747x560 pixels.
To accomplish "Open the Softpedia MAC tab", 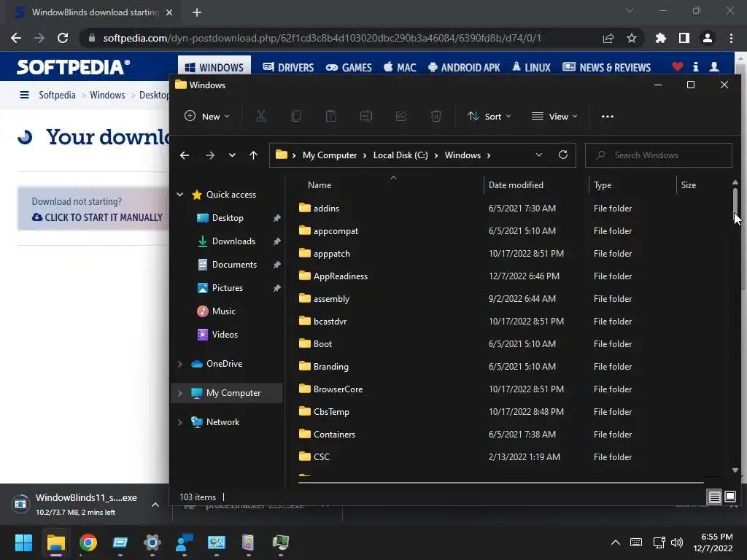I will 400,67.
